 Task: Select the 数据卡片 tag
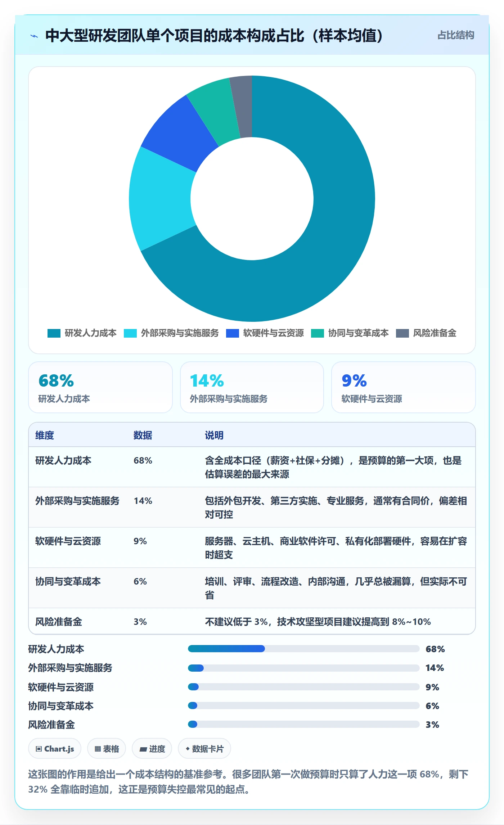pos(204,749)
